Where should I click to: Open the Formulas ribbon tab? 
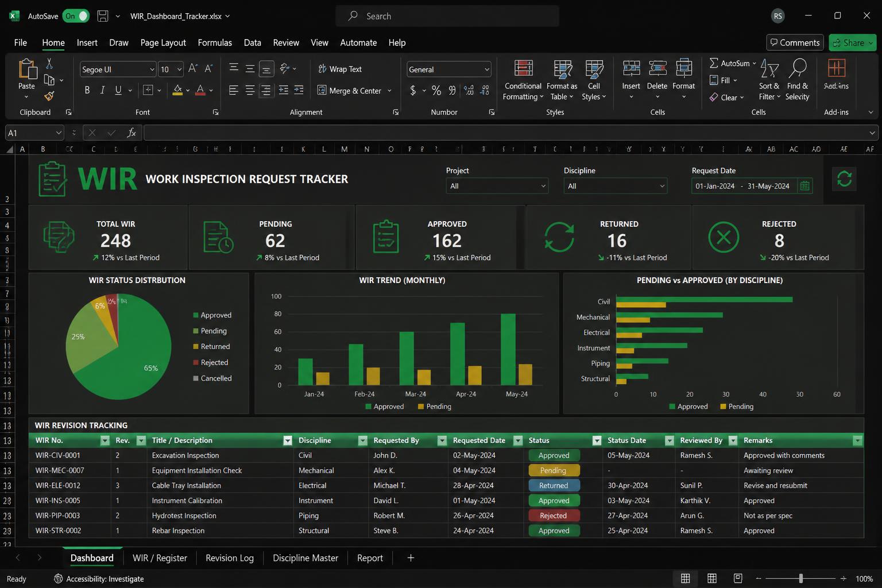pos(215,42)
